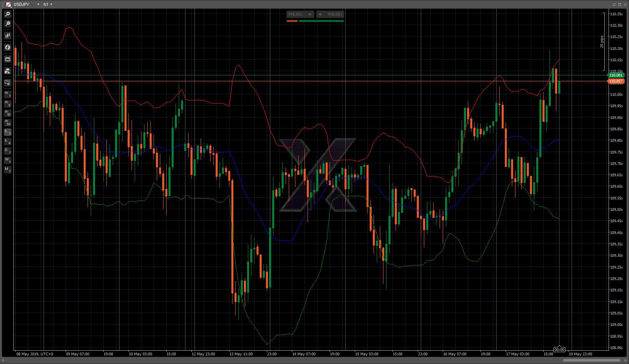Click the green ask price label 110.081
The image size is (629, 364).
click(x=616, y=75)
